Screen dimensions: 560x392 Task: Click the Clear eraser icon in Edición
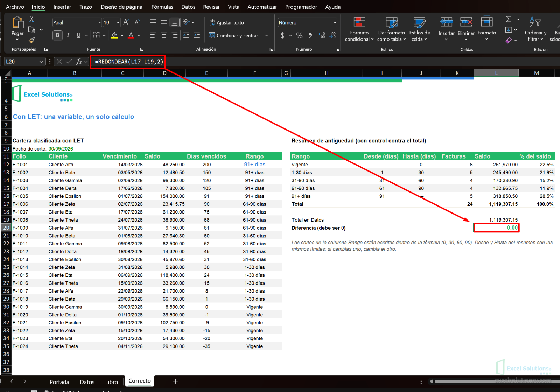point(509,40)
